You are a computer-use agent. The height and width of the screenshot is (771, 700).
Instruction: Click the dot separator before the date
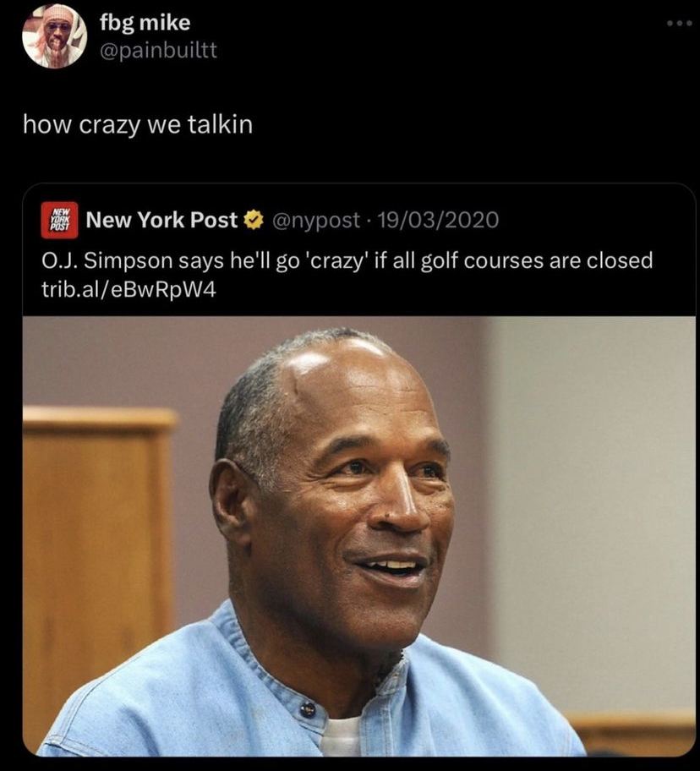369,221
